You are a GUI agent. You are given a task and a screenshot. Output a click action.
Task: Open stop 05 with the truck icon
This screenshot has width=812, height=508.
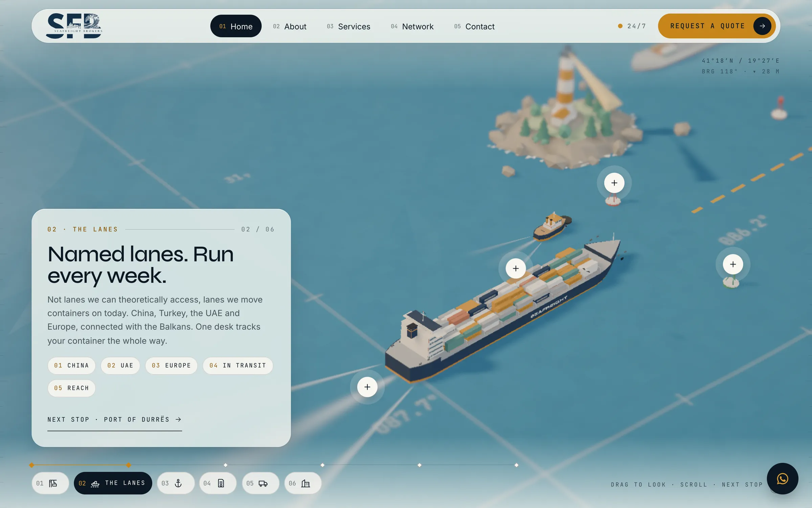click(x=261, y=483)
